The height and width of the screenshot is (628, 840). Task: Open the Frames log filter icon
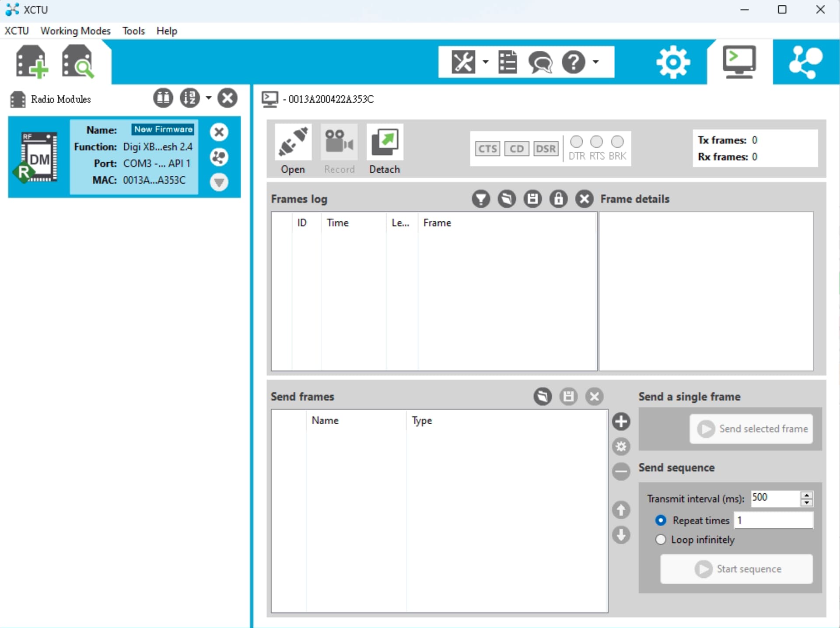[x=480, y=199]
